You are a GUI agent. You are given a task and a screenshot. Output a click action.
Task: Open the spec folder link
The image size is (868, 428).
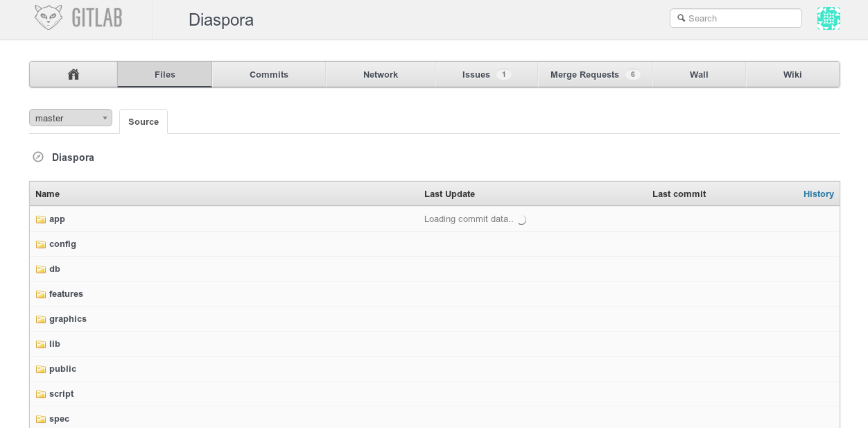[59, 419]
